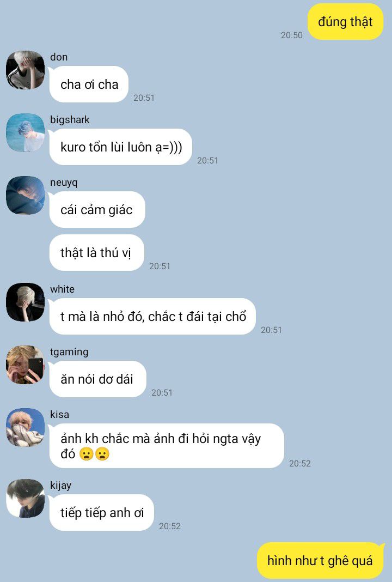Select the "thật là thú vị" message
The image size is (392, 582).
tap(96, 253)
